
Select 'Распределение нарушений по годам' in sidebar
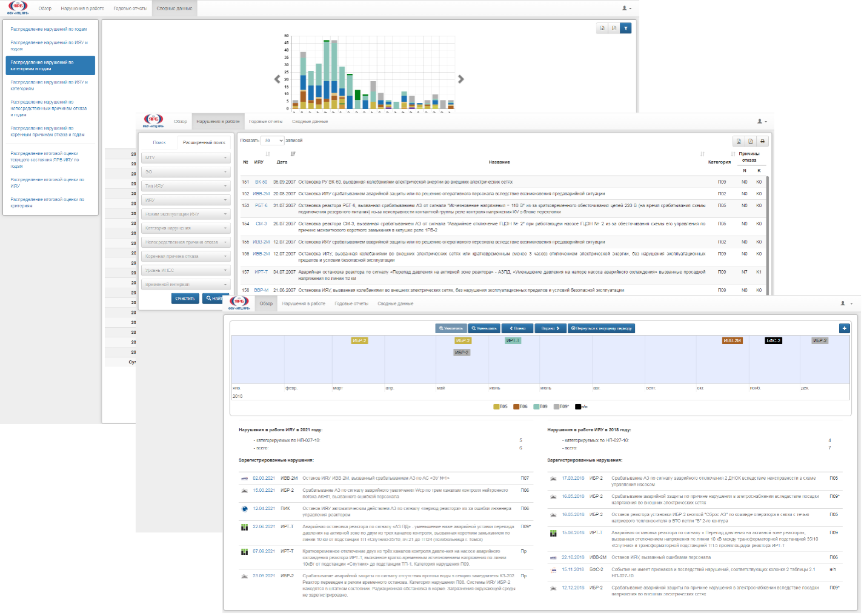pos(48,29)
